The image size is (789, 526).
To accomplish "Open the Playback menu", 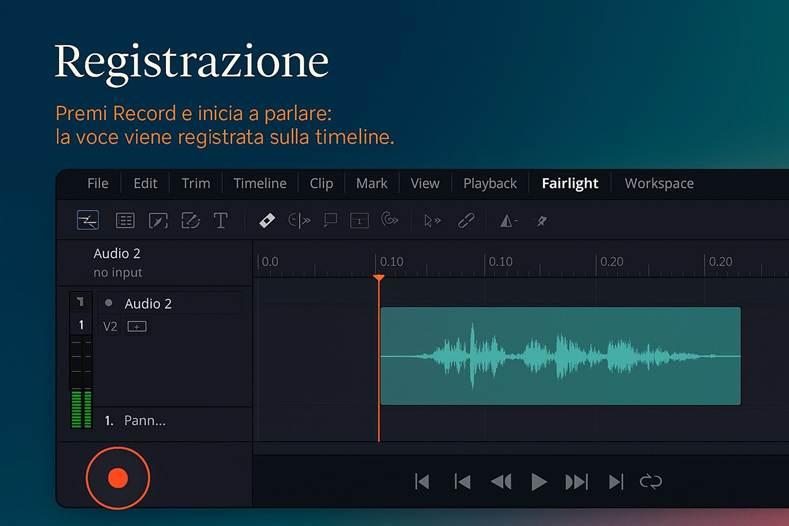I will (x=490, y=184).
